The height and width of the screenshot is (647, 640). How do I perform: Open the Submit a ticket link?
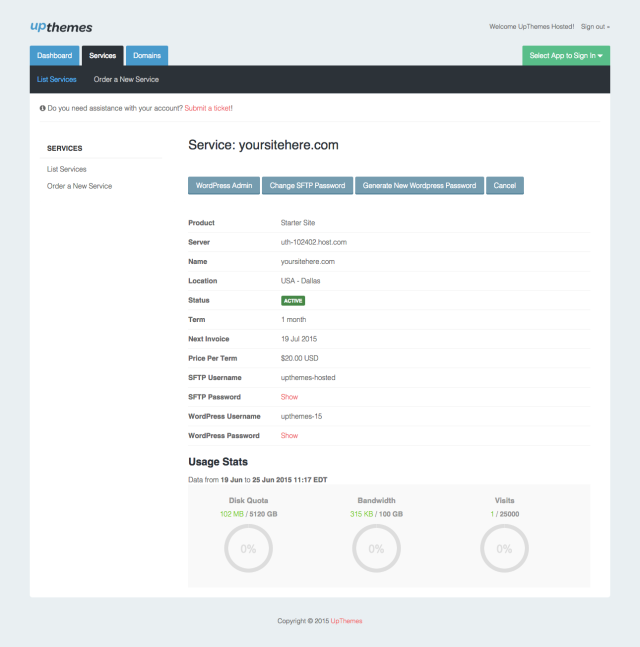pos(208,108)
